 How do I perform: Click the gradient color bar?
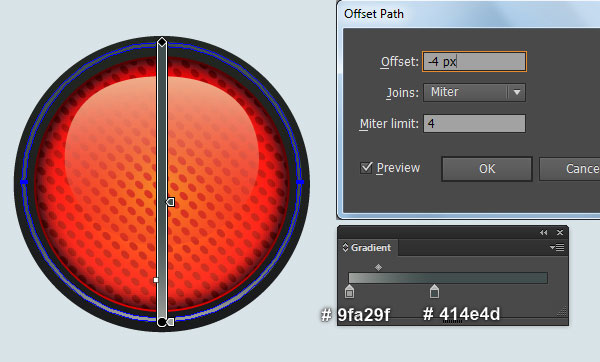coord(448,278)
